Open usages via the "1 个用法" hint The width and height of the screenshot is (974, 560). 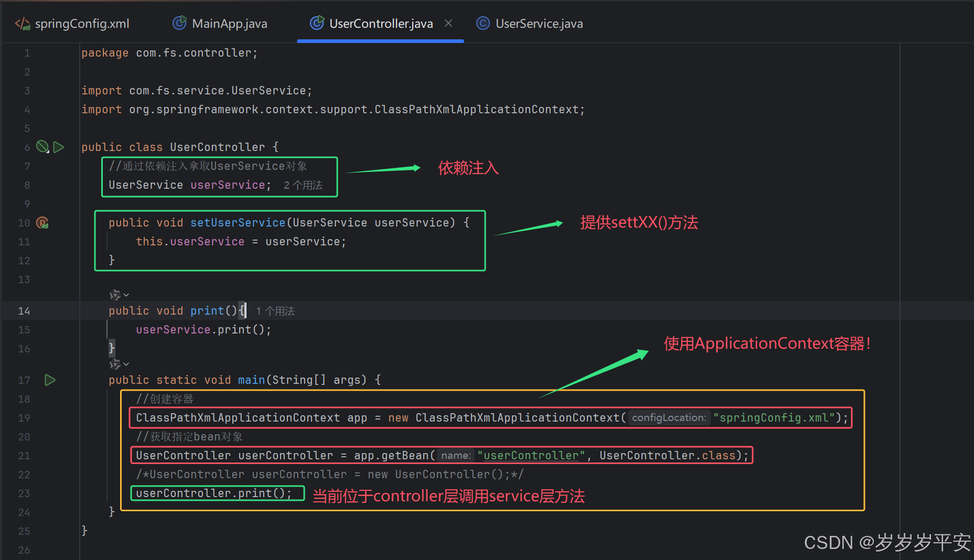click(275, 310)
